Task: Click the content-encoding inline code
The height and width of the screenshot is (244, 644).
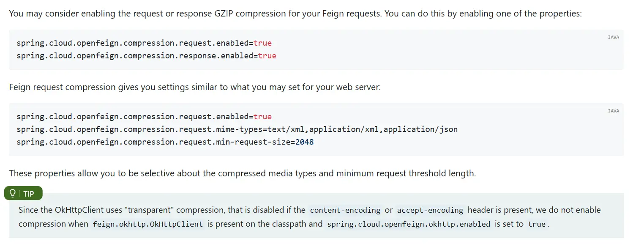Action: coord(345,210)
